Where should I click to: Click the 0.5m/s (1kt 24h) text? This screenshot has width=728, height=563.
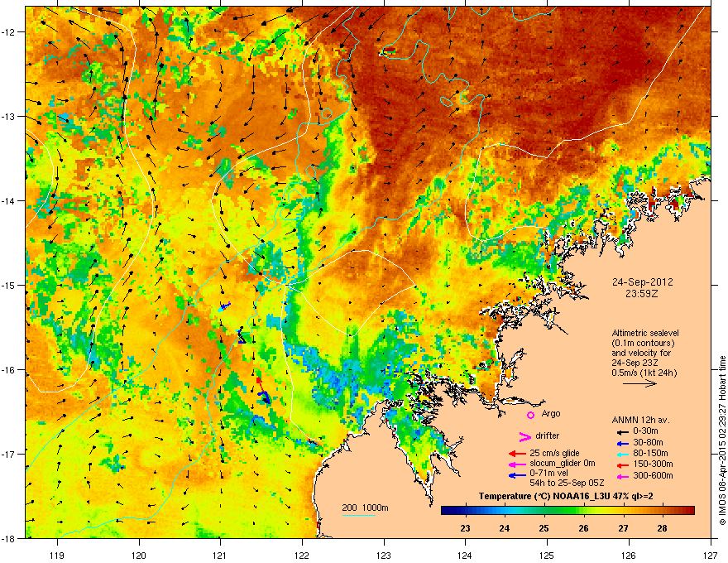coord(644,373)
